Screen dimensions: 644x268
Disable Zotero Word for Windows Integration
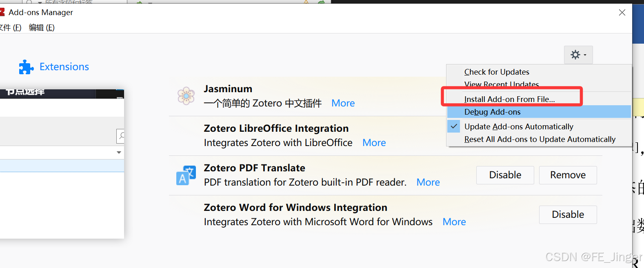[x=568, y=215]
